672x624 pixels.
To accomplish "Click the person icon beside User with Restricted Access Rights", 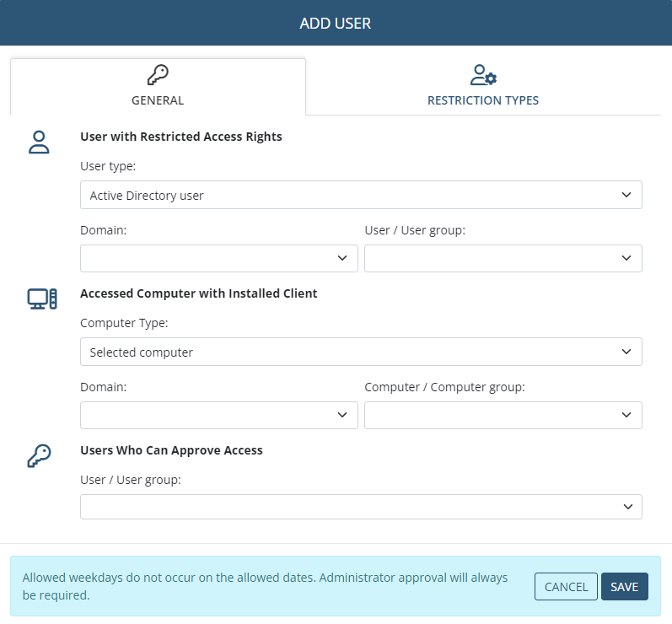I will tap(40, 142).
